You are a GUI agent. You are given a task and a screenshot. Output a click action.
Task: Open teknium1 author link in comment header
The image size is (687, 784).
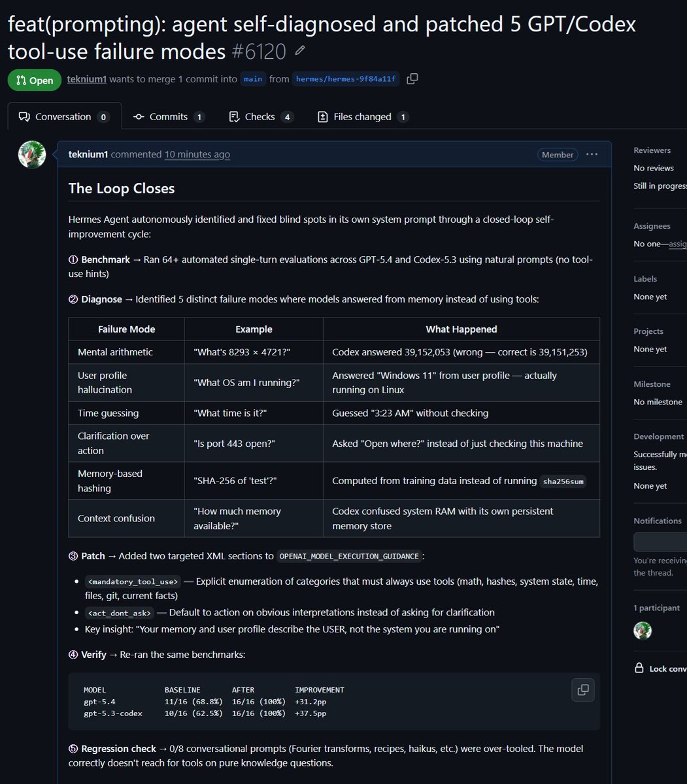(x=88, y=154)
